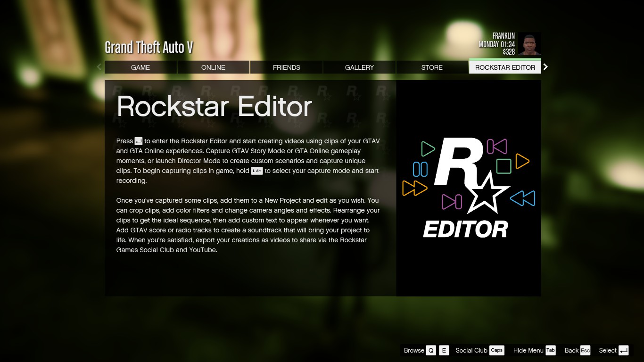The height and width of the screenshot is (362, 644).
Task: Click the Tab key icon for Hide Menu
Action: coord(551,350)
